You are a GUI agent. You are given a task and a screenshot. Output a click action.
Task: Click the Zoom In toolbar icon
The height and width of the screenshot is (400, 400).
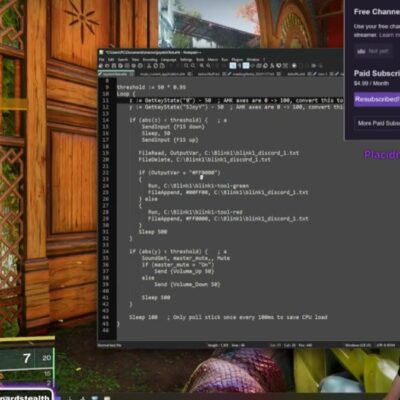point(202,66)
